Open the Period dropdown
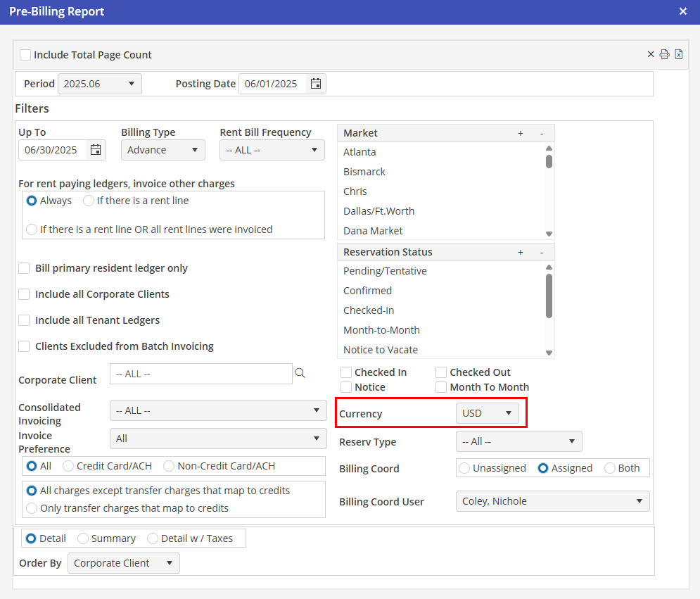700x599 pixels. pos(99,84)
